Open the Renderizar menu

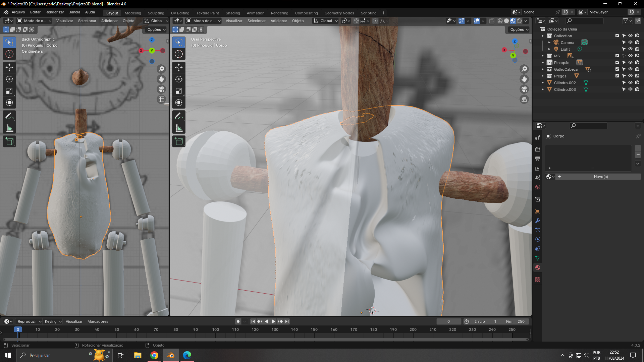tap(55, 12)
